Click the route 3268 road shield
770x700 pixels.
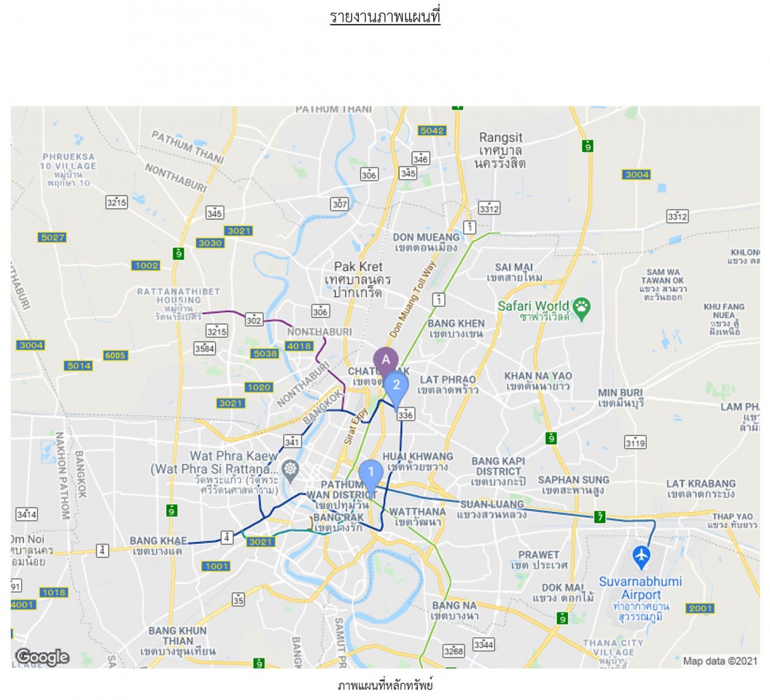pos(454,651)
